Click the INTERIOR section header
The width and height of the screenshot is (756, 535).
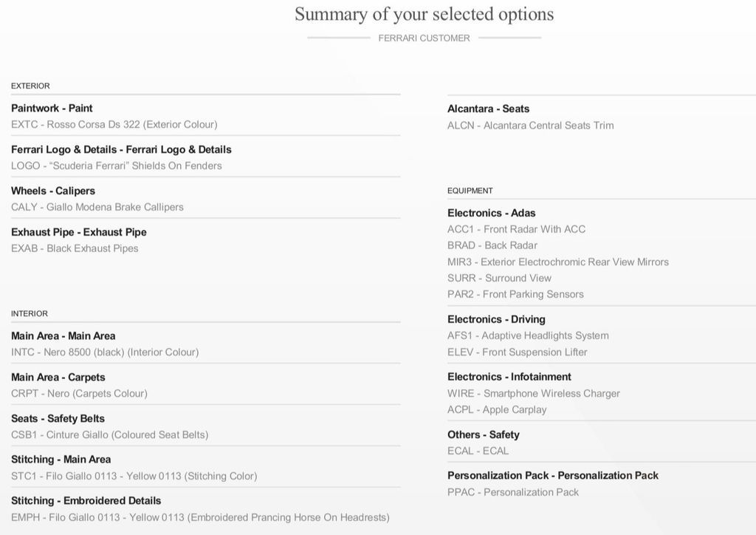pyautogui.click(x=30, y=313)
